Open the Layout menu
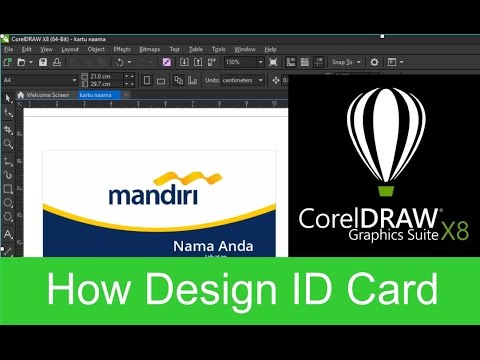Viewport: 480px width, 360px height. (x=70, y=49)
